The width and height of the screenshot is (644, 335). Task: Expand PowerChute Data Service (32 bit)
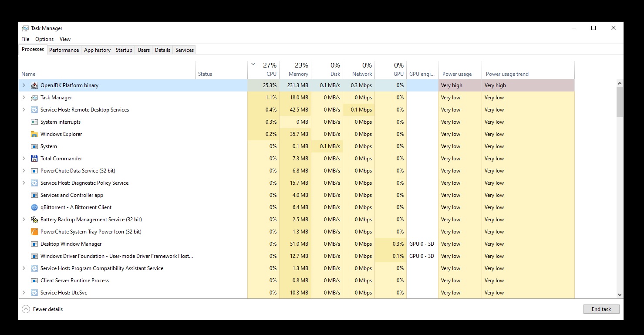[x=24, y=171]
